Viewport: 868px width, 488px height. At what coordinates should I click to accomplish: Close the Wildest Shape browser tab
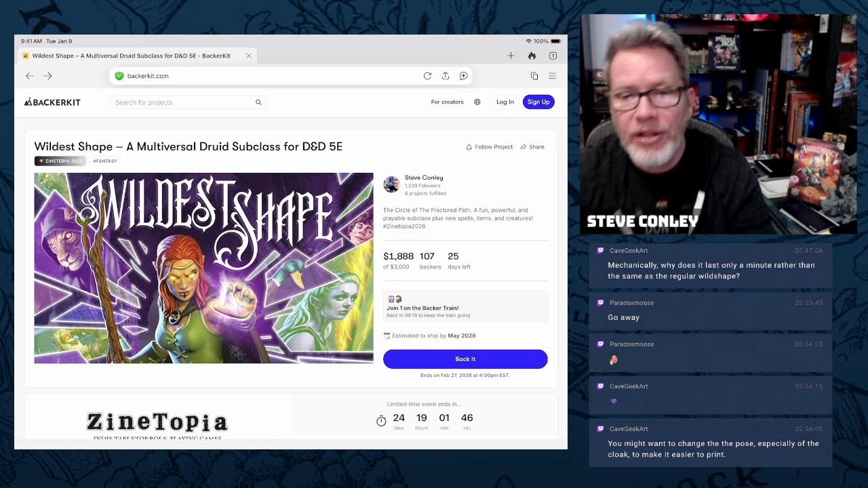click(x=249, y=56)
